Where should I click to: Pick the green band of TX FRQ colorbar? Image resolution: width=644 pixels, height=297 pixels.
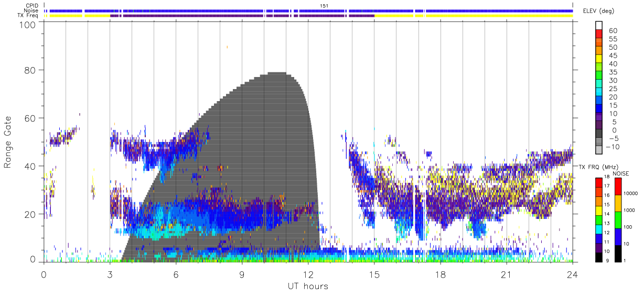point(599,220)
